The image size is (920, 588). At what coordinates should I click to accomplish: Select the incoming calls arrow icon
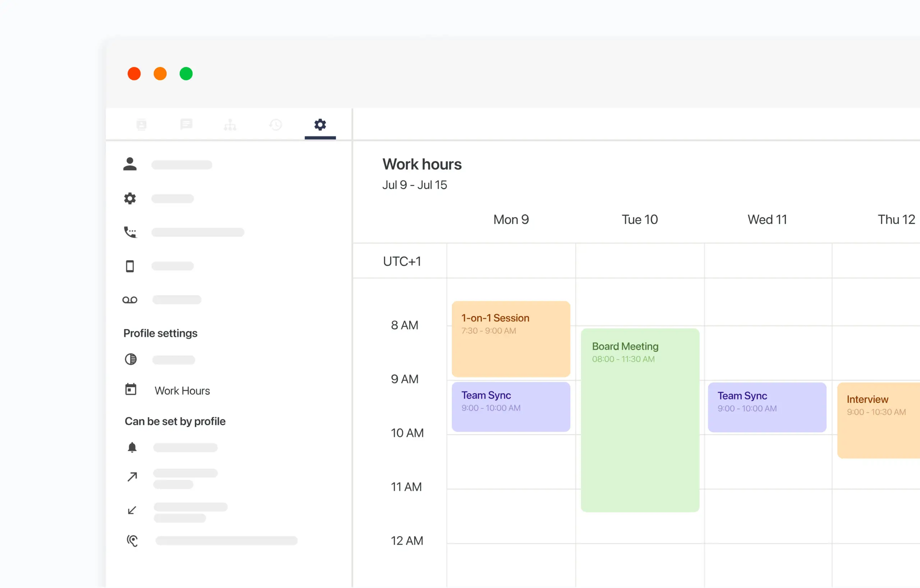point(132,510)
